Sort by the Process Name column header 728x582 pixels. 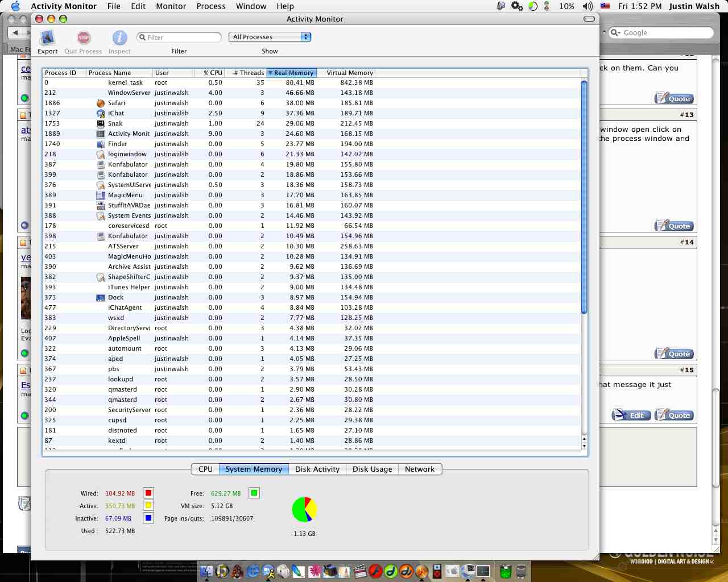[119, 73]
